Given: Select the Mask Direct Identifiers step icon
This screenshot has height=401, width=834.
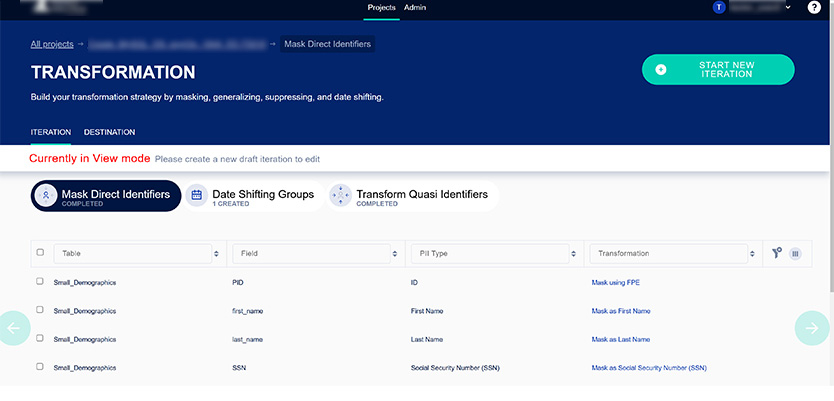Looking at the screenshot, I should pos(46,196).
